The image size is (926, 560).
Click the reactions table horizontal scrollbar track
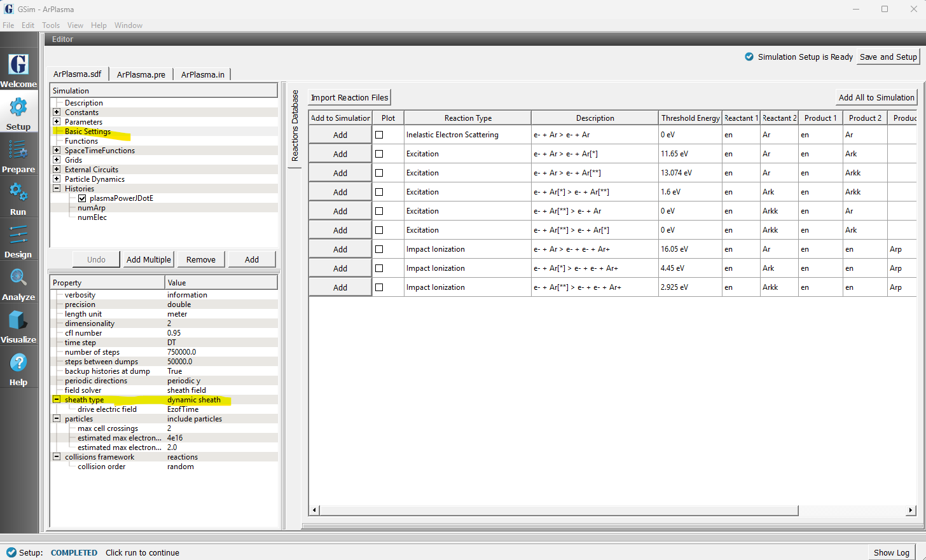coord(852,510)
